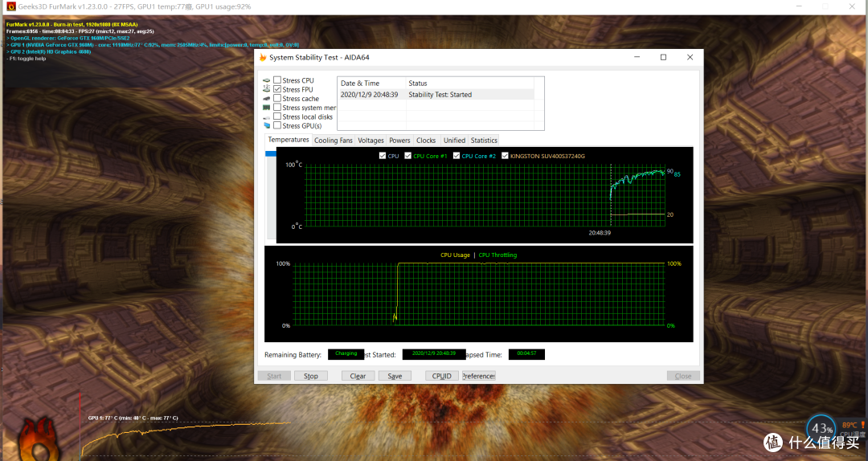Click the greyed-out Close button
868x461 pixels.
pyautogui.click(x=683, y=376)
